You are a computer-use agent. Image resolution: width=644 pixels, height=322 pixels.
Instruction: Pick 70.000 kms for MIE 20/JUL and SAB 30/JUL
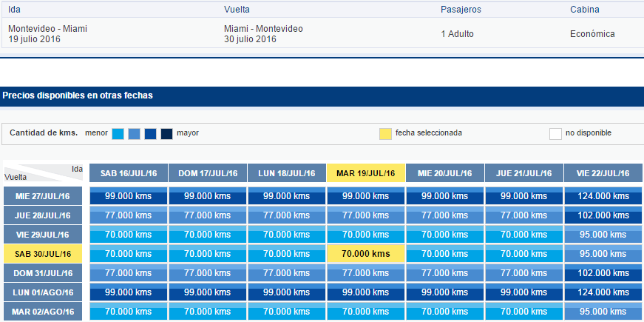[445, 254]
